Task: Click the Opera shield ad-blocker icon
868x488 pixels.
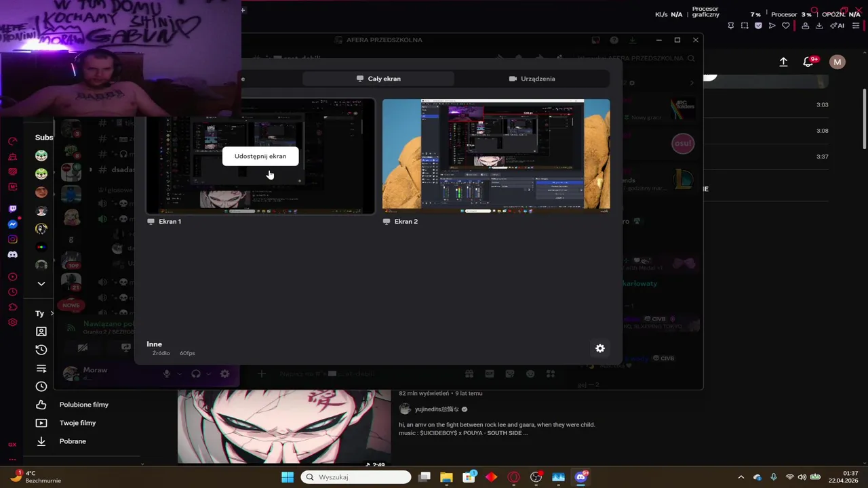Action: tap(758, 26)
